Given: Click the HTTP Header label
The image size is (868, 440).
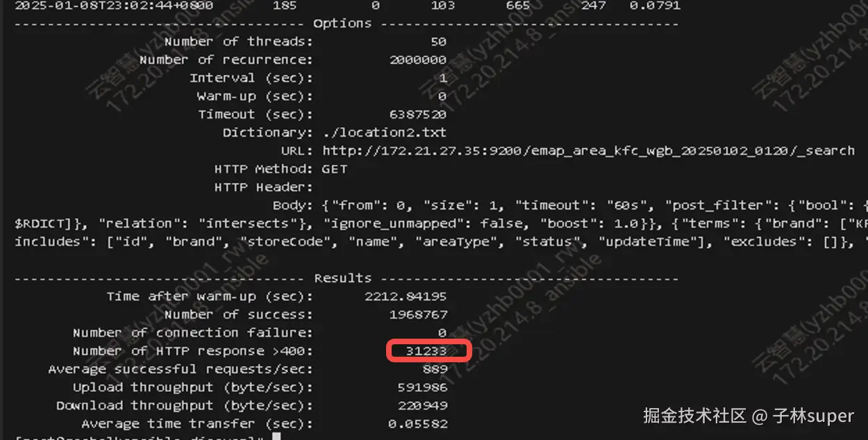Looking at the screenshot, I should 264,187.
